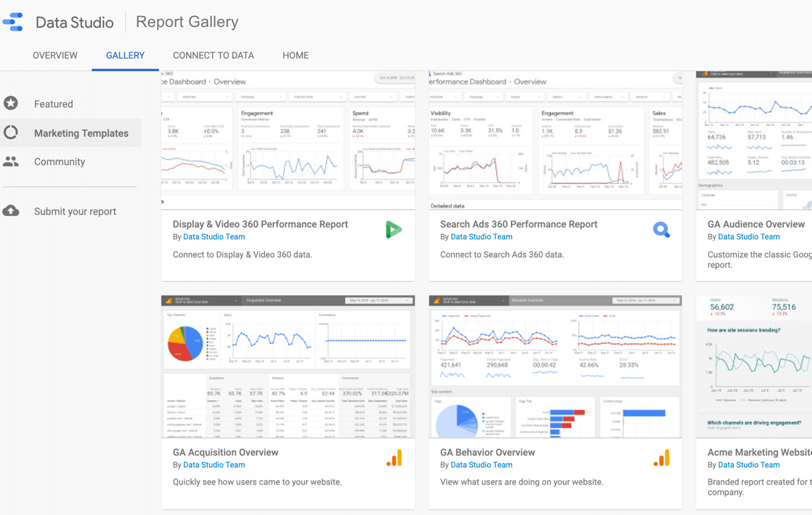
Task: Click the Search Ads 360 Performance Report title
Action: point(519,224)
